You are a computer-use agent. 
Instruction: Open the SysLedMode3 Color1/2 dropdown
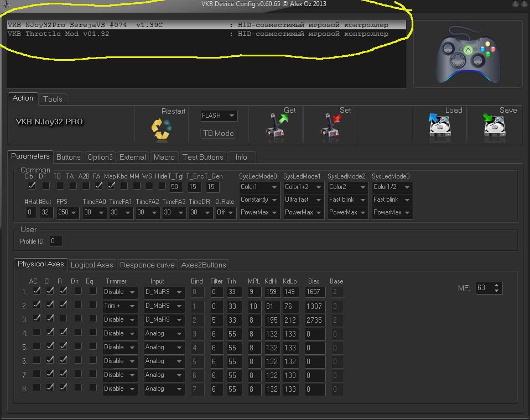pyautogui.click(x=392, y=187)
